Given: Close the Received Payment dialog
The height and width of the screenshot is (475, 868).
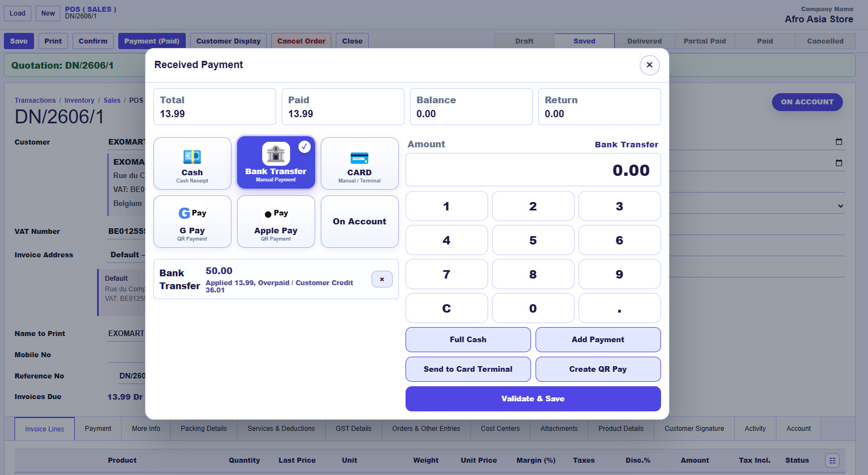Looking at the screenshot, I should [x=649, y=65].
